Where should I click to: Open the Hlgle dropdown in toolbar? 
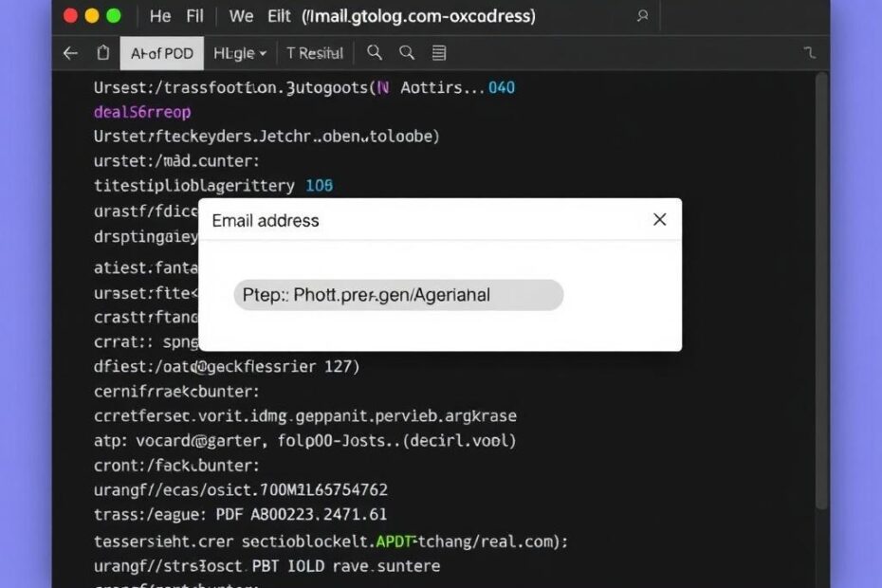240,53
